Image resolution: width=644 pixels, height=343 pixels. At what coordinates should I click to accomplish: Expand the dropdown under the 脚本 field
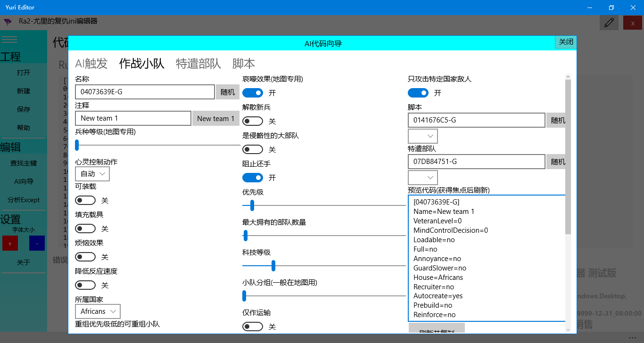tap(423, 136)
